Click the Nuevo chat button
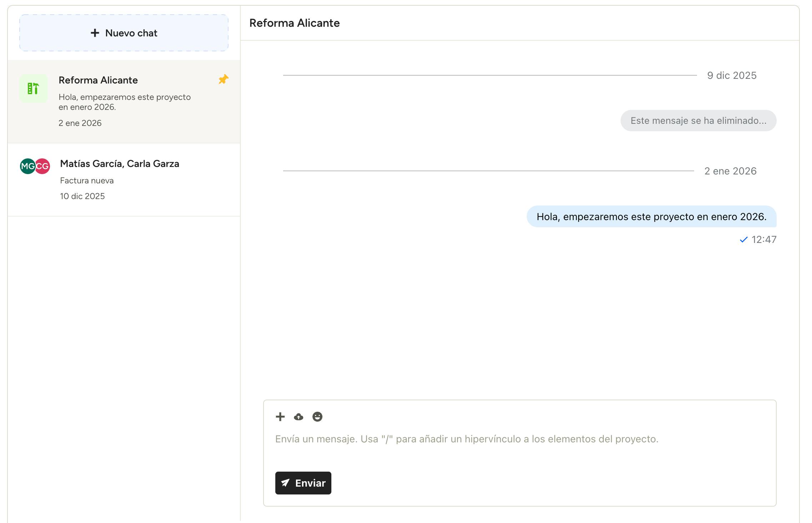Image resolution: width=812 pixels, height=523 pixels. (x=124, y=33)
